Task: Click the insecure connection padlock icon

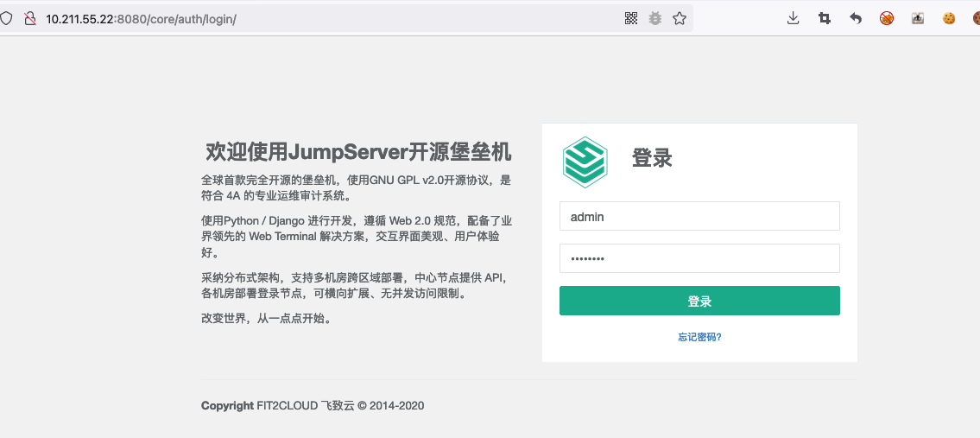Action: click(x=29, y=18)
